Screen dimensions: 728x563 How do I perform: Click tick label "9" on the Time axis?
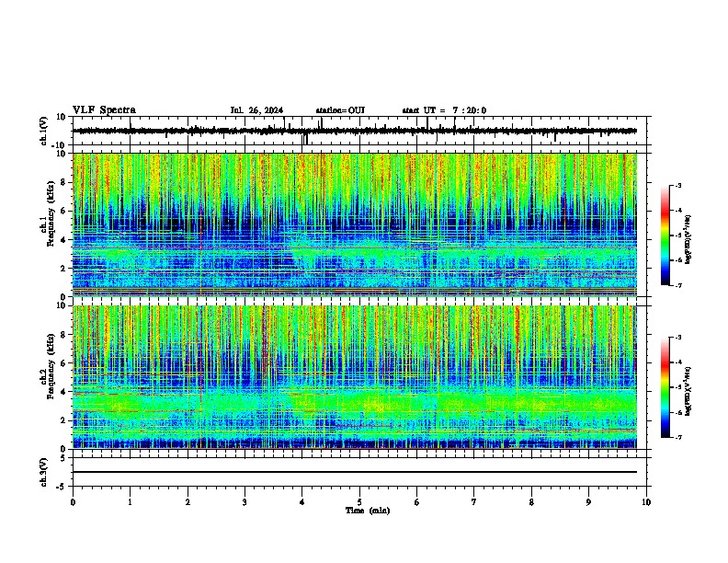(588, 502)
